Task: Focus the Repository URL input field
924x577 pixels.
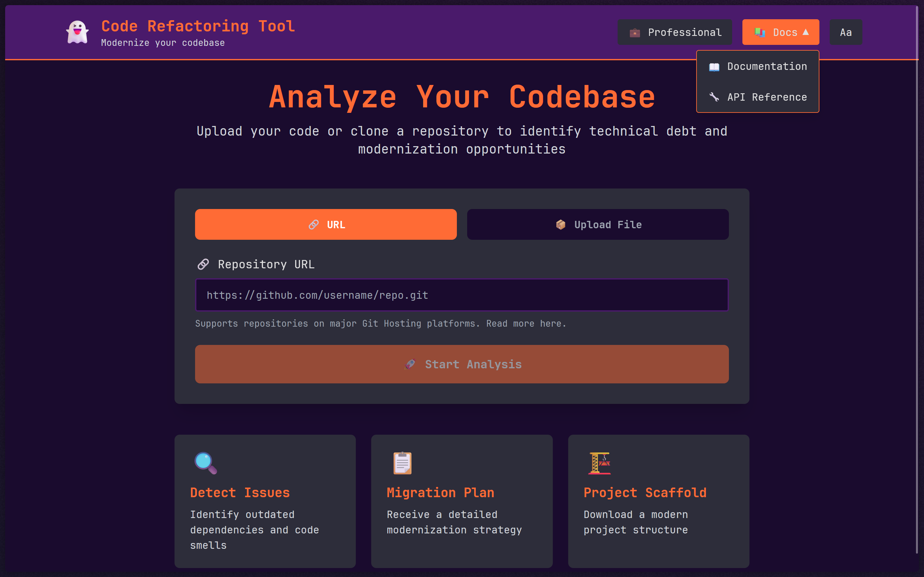Action: (462, 295)
